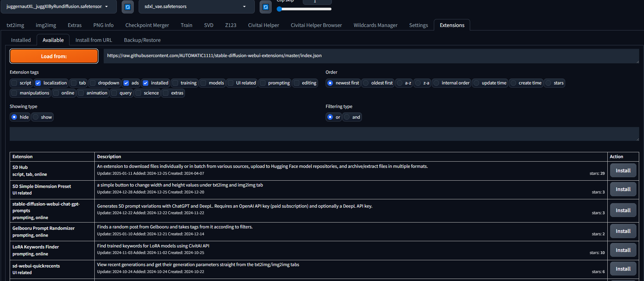
Task: Focus the extensions index URL field
Action: 371,56
